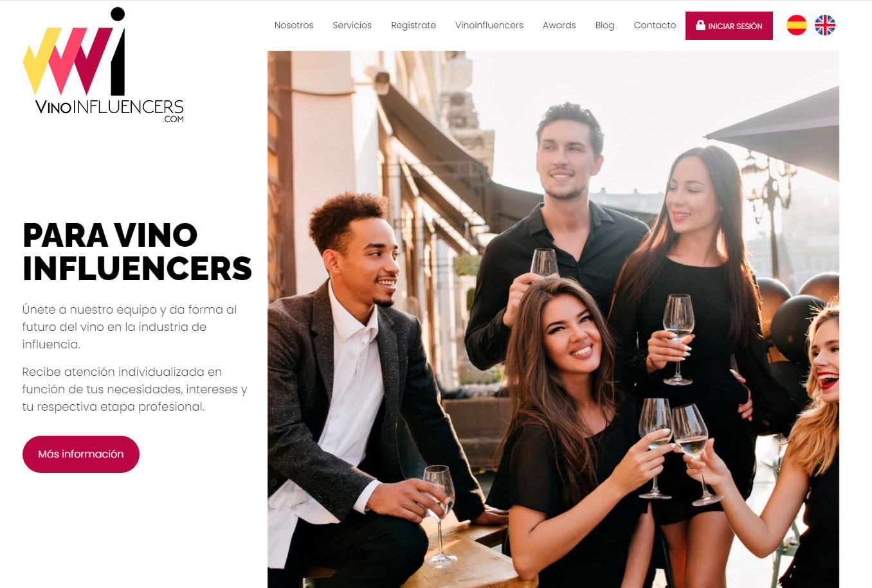Open the Nosotros menu item
Viewport: 872px width, 588px height.
[294, 25]
